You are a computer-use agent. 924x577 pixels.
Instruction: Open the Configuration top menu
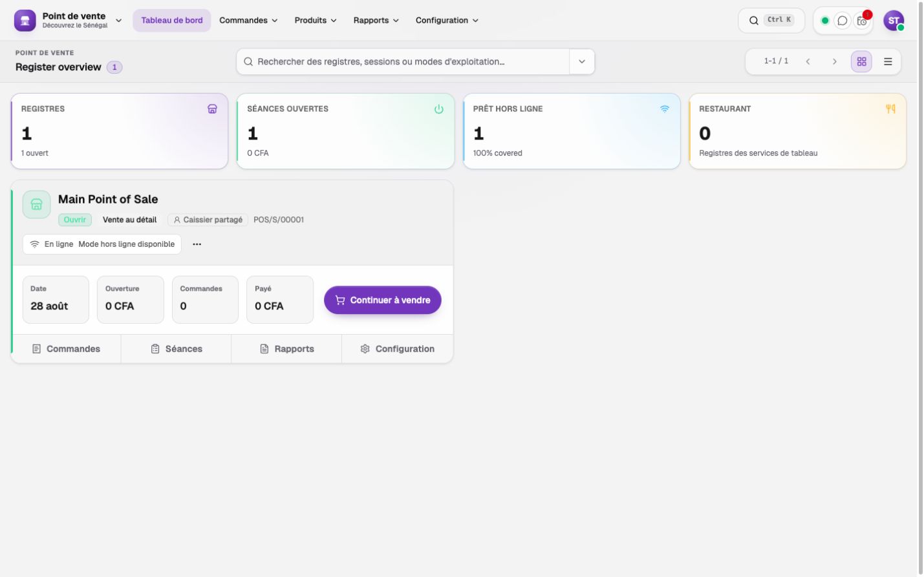coord(447,20)
